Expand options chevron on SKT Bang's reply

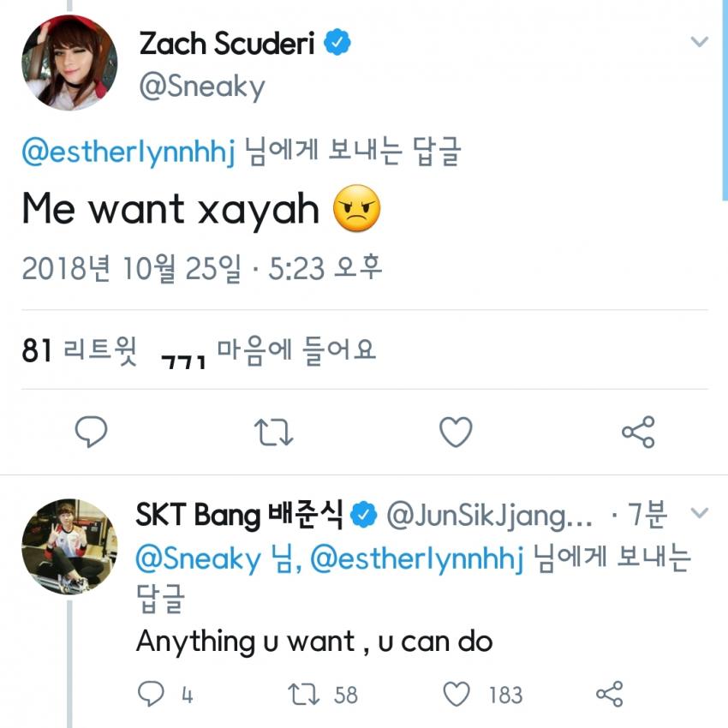click(x=700, y=514)
